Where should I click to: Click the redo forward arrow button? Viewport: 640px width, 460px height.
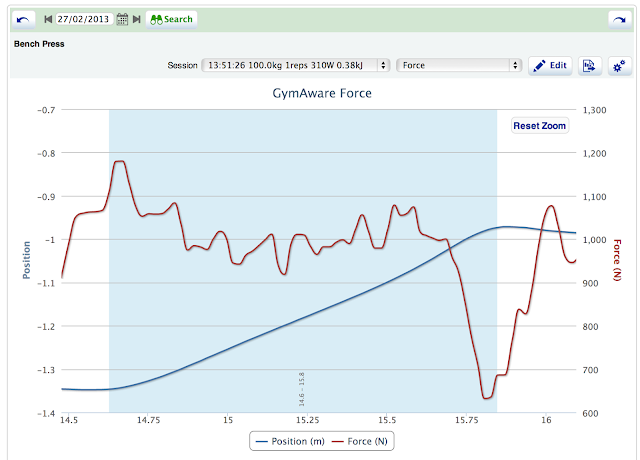(x=619, y=19)
